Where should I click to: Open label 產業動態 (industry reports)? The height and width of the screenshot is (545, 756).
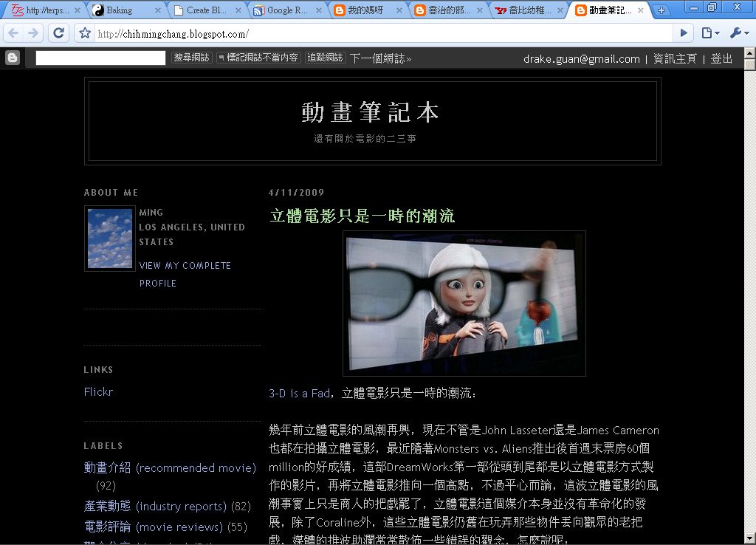pos(155,507)
